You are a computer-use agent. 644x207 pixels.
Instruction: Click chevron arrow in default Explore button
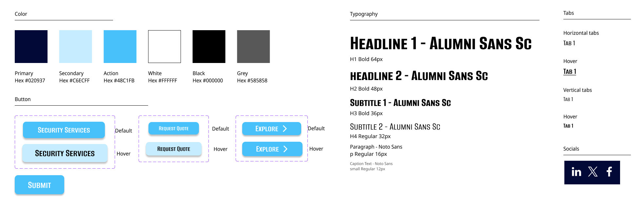[x=285, y=129]
